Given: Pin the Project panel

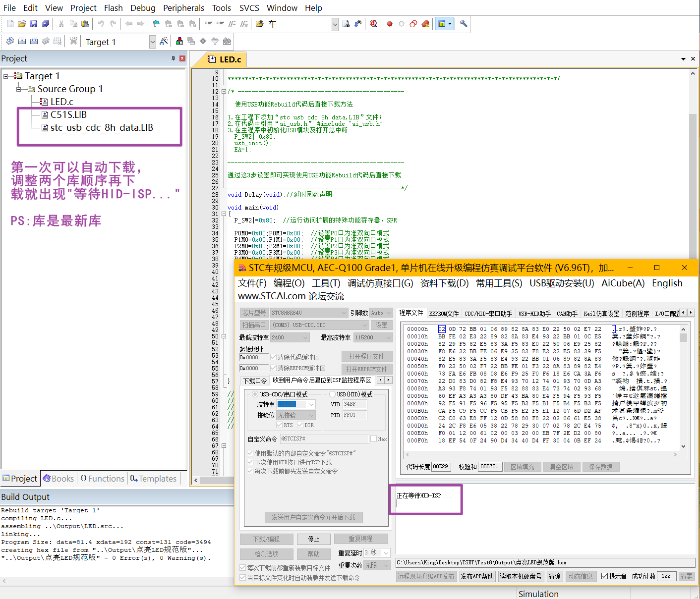Looking at the screenshot, I should (x=173, y=58).
